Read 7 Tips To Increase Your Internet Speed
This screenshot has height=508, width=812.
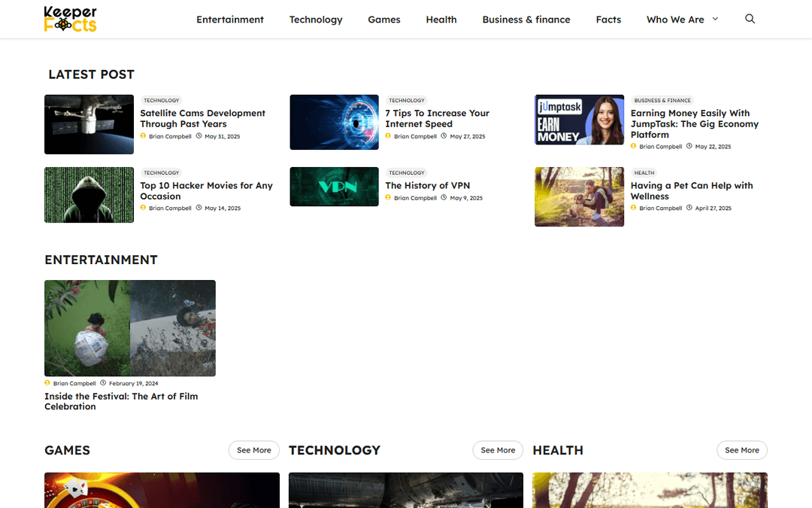(437, 119)
